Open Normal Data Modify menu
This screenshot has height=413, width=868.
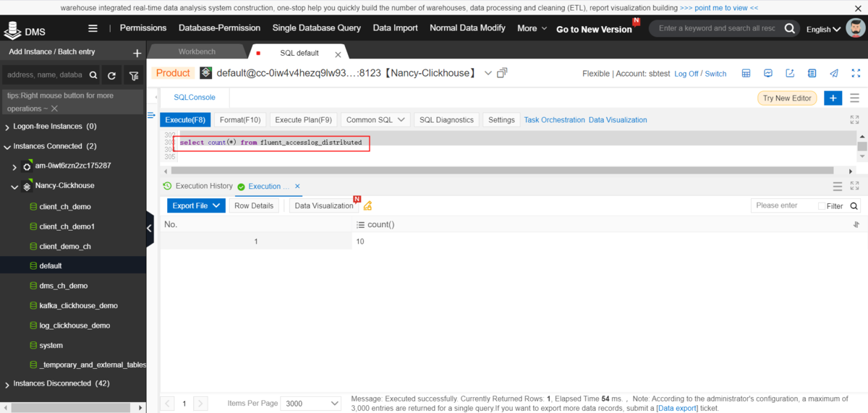coord(467,28)
